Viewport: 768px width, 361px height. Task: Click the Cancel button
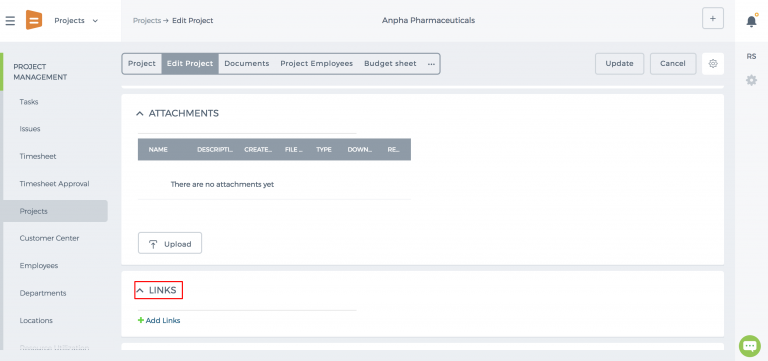tap(672, 64)
